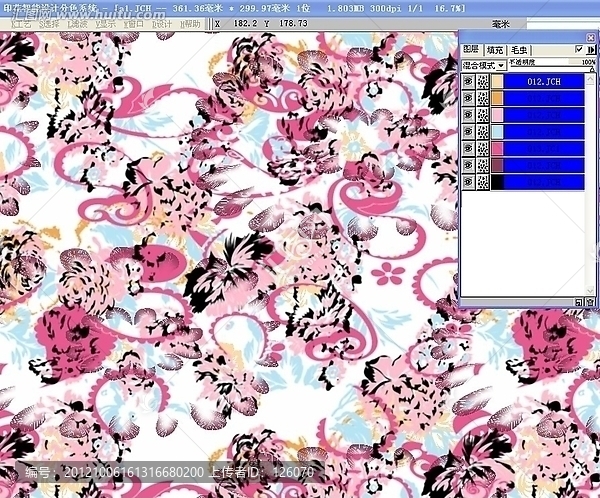
Task: Pick the light-pink layer color swatch
Action: click(x=497, y=115)
